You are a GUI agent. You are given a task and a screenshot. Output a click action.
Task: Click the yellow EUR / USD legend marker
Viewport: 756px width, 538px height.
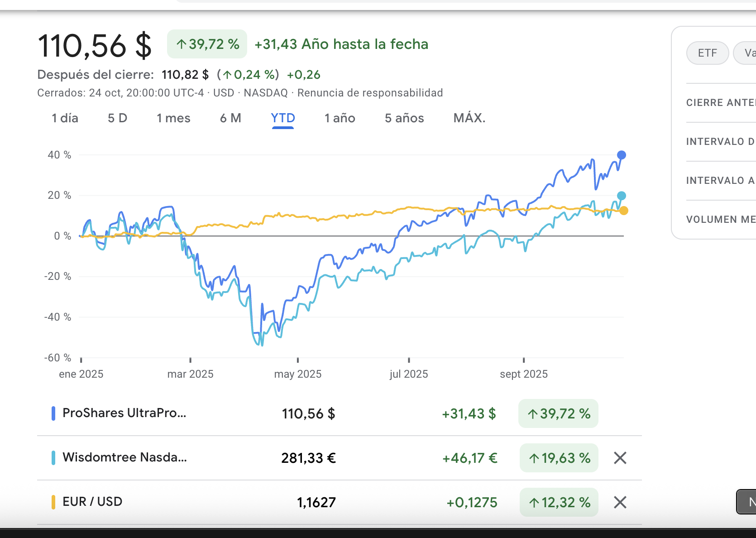[53, 502]
